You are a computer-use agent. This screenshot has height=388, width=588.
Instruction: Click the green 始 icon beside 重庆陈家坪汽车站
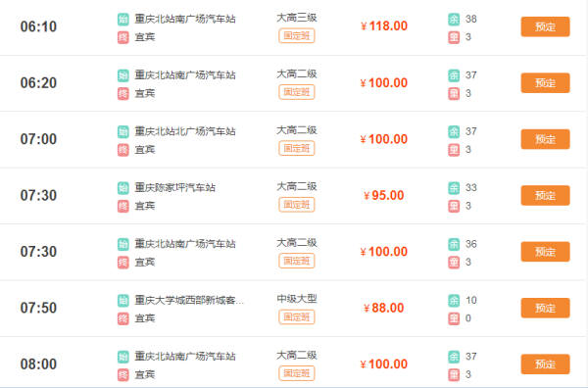[123, 188]
